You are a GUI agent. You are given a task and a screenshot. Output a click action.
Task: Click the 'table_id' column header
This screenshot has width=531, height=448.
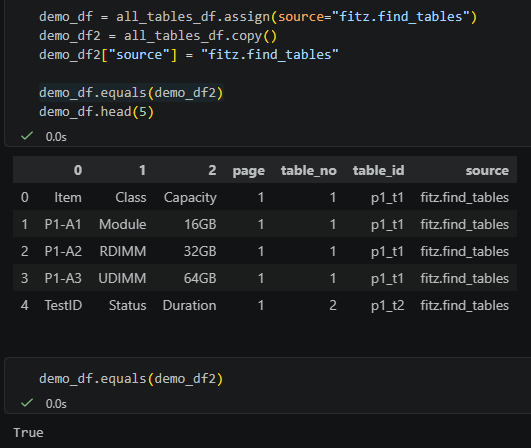pos(378,170)
